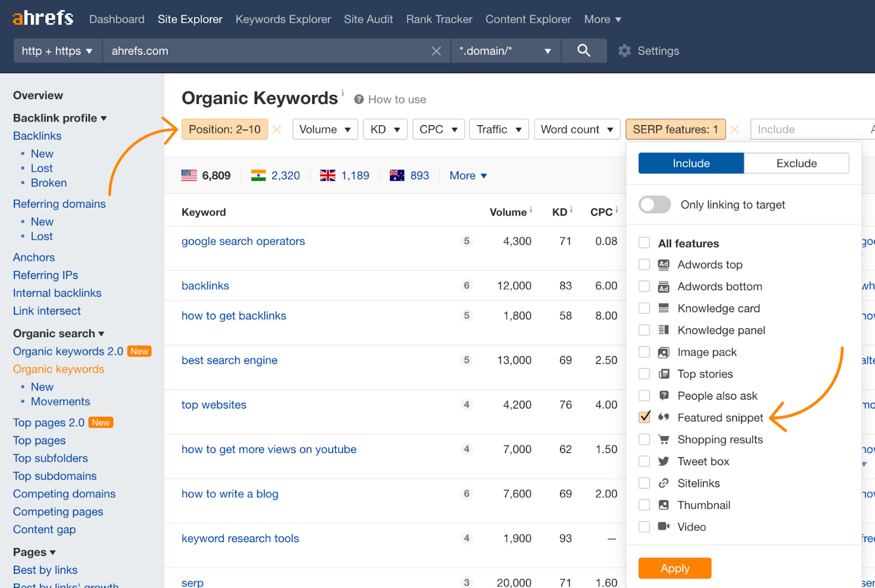This screenshot has height=588, width=875.
Task: Open Keywords Explorer in top menu
Action: [283, 19]
